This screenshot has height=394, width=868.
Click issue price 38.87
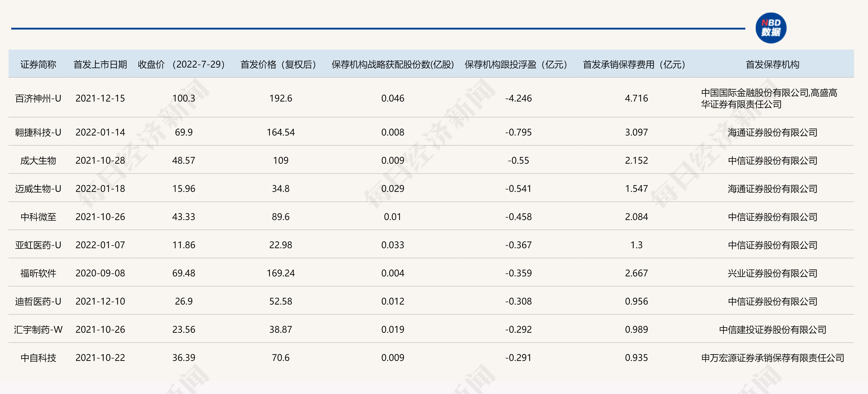280,330
